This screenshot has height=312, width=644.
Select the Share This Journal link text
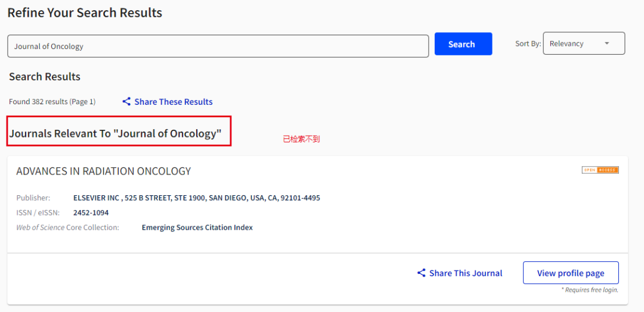tap(466, 273)
